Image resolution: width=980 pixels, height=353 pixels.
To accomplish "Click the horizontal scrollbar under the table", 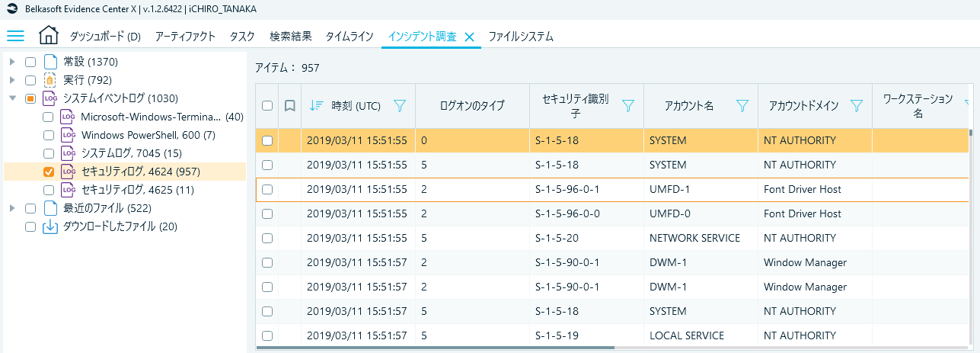I will click(x=435, y=348).
